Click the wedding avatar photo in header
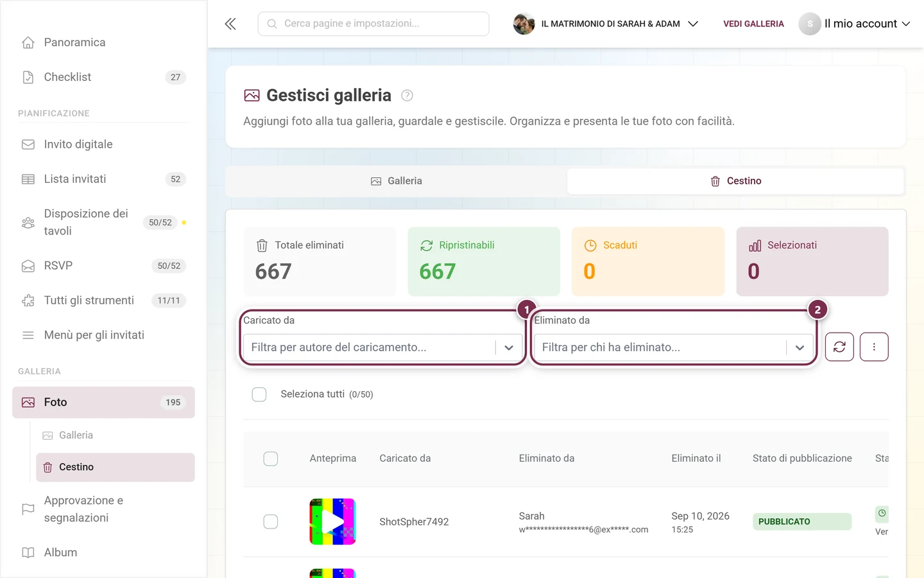The width and height of the screenshot is (924, 578). click(524, 24)
